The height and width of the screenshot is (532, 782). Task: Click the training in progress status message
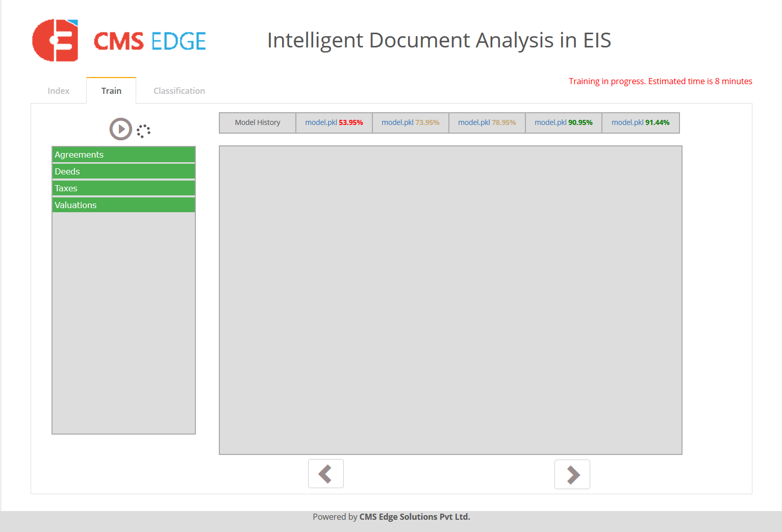(661, 81)
